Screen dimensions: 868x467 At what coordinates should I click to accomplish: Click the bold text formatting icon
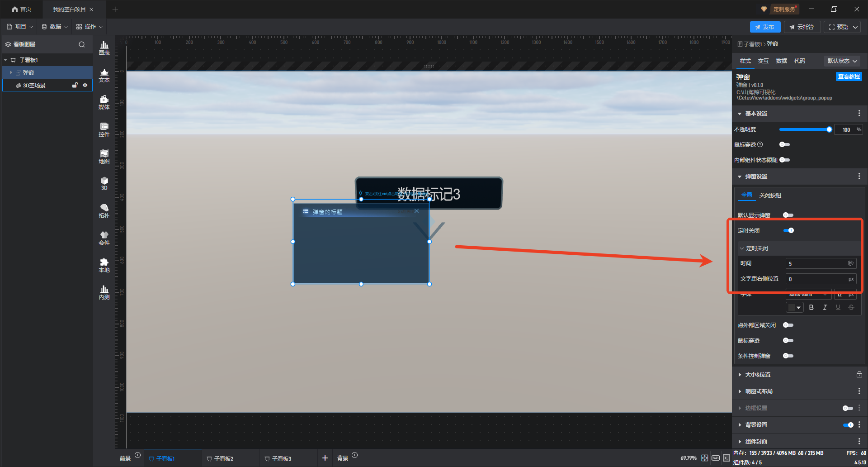(811, 308)
